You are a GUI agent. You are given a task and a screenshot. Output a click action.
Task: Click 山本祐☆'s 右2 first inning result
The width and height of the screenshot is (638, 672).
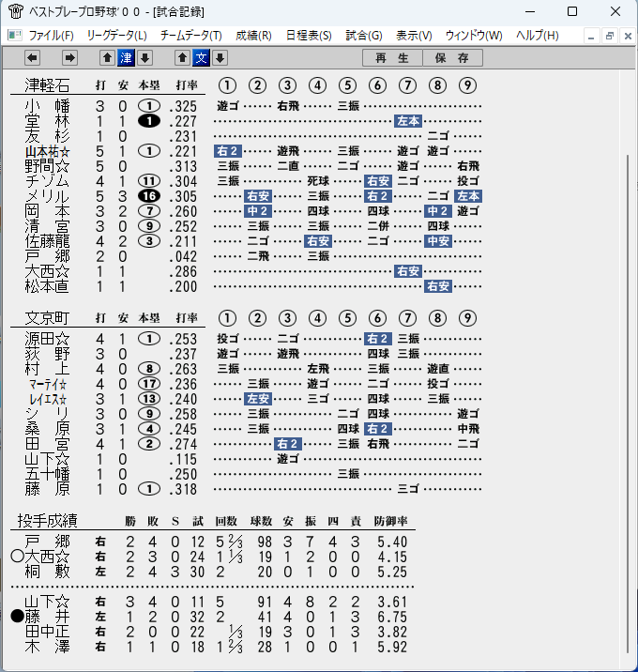click(227, 151)
